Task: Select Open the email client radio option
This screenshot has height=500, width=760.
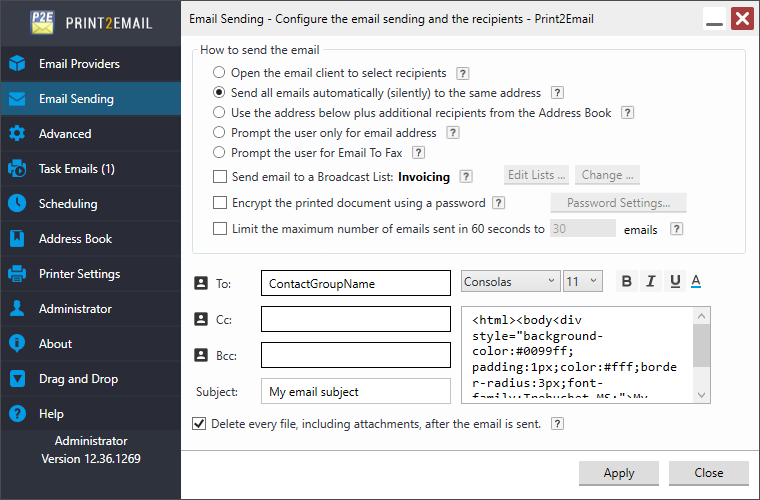Action: [219, 73]
